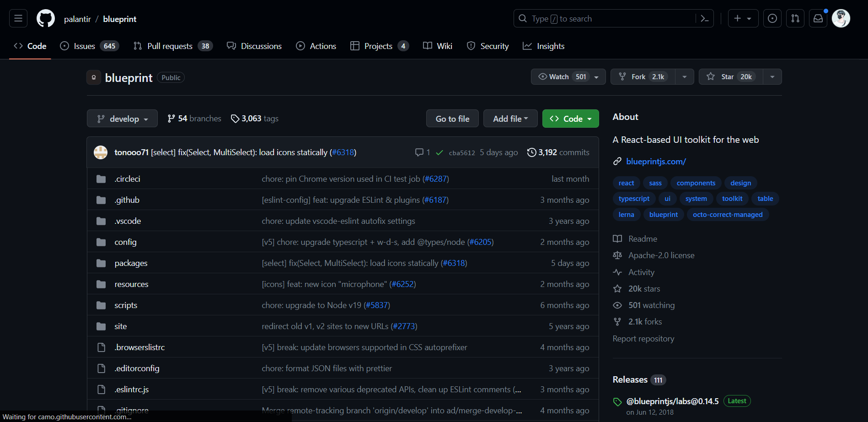Open the pull requests icon in header
Screen dimensions: 868x422
click(x=795, y=18)
